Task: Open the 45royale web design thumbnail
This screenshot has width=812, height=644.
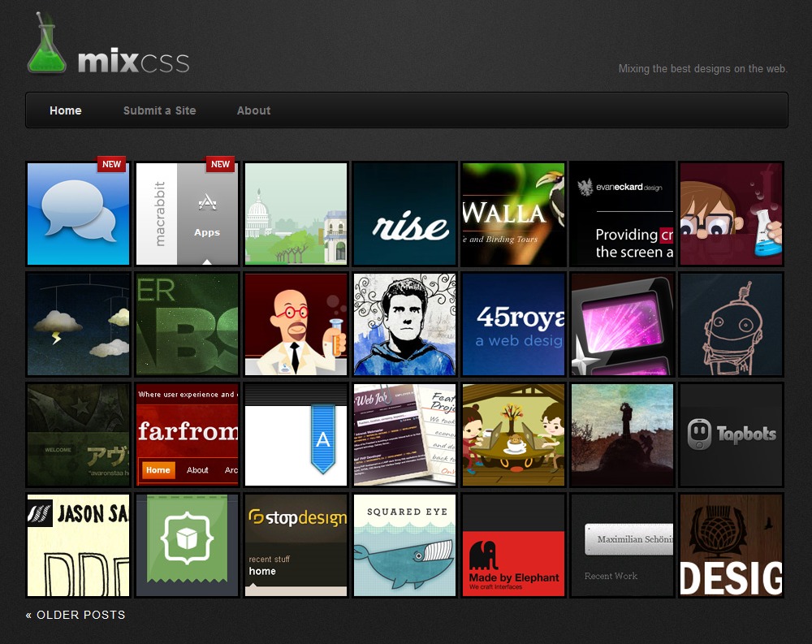Action: pyautogui.click(x=513, y=324)
